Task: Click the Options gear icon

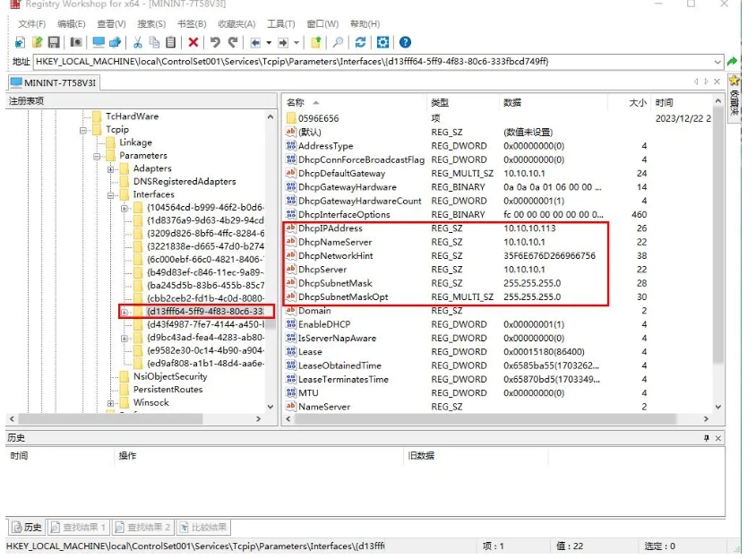Action: click(383, 42)
